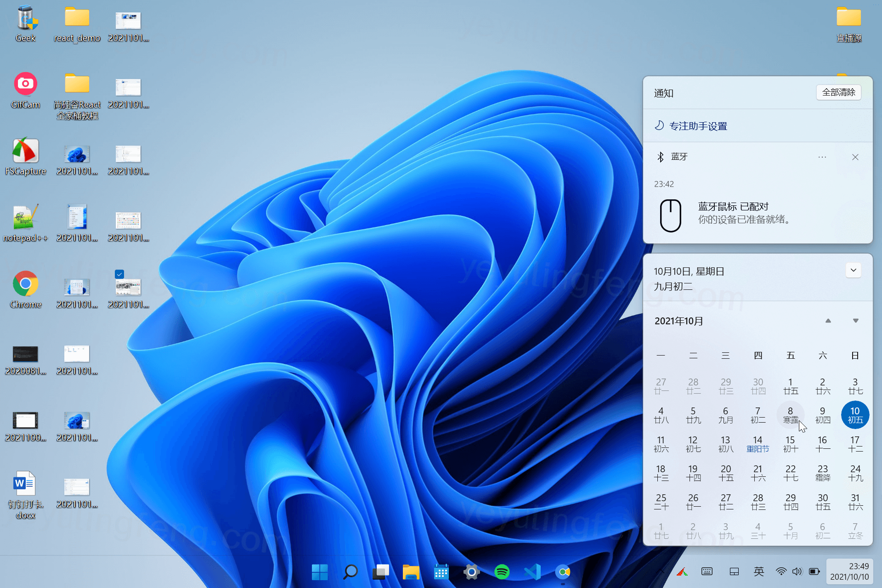Open Task View from the taskbar
The image size is (882, 588).
[x=381, y=572]
